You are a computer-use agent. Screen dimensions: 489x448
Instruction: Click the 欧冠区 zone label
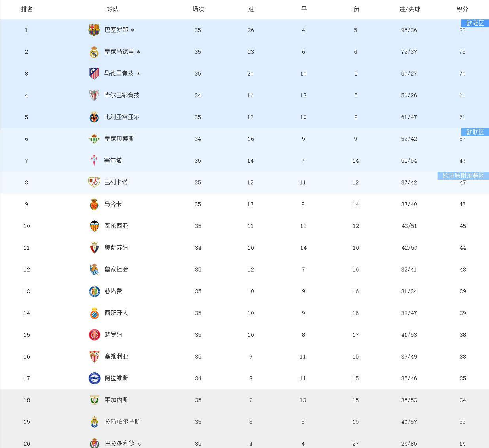click(475, 23)
